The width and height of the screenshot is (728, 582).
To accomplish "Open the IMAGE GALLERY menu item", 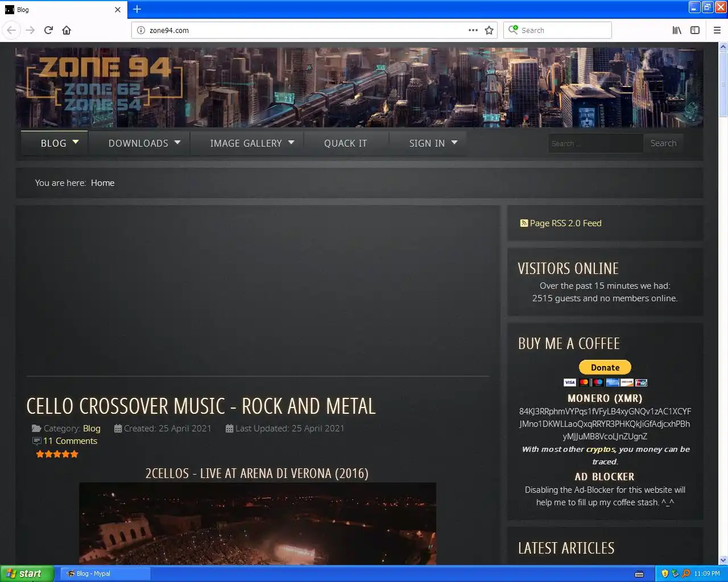I will pos(246,143).
